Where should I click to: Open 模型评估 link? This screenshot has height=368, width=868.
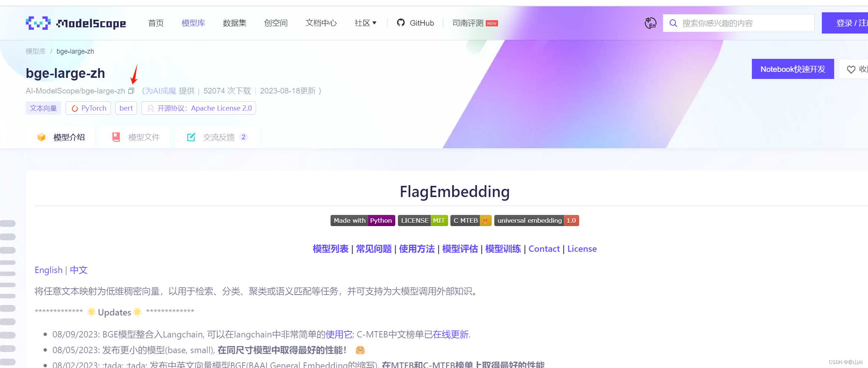[x=460, y=249]
